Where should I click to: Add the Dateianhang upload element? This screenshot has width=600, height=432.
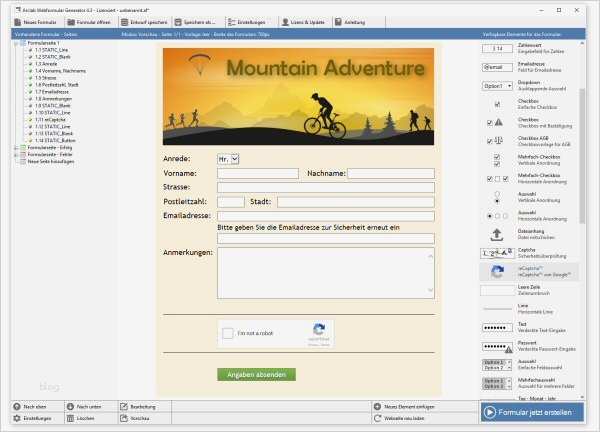coord(528,235)
